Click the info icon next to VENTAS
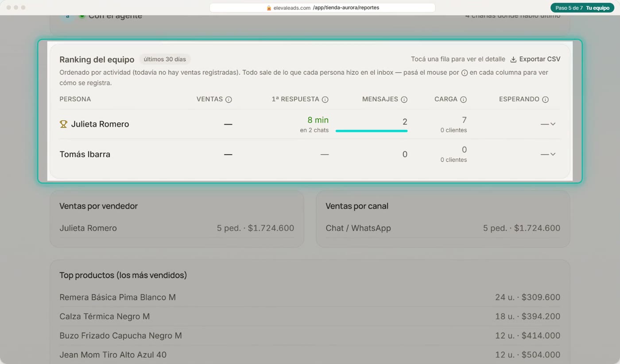The image size is (620, 364). 229,100
